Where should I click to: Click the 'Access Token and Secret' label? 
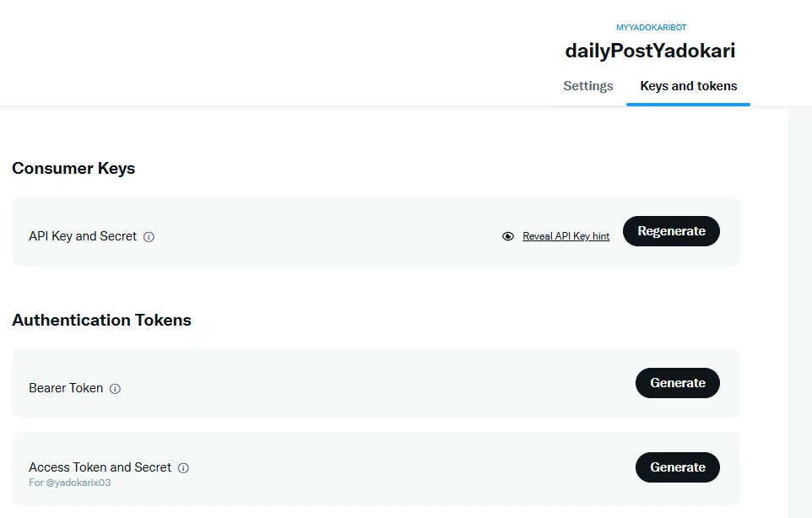pyautogui.click(x=100, y=467)
